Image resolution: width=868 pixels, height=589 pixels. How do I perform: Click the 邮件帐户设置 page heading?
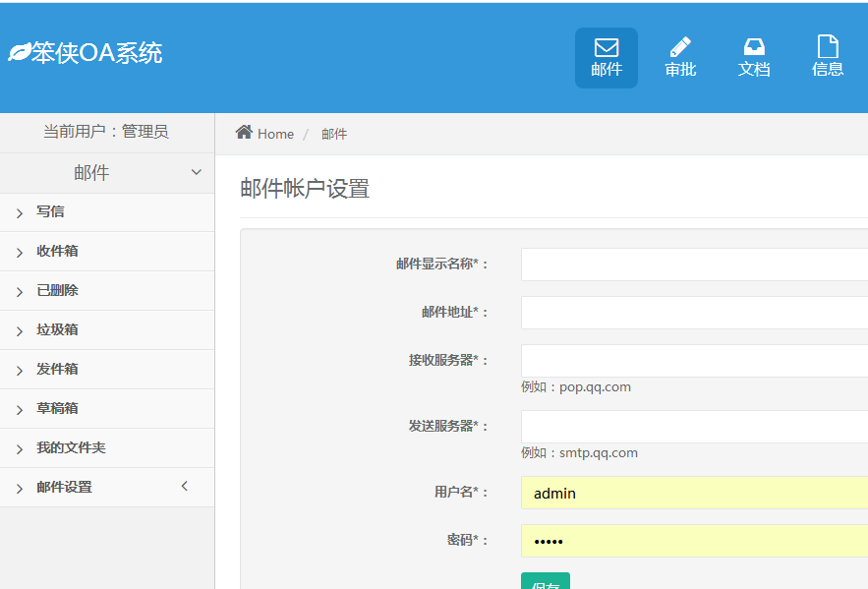(305, 188)
